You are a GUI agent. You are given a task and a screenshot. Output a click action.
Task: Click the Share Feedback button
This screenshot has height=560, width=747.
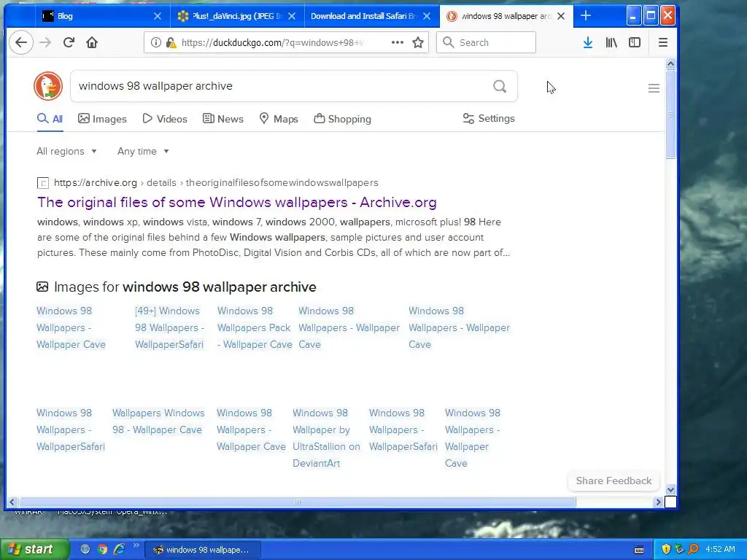[x=614, y=481]
